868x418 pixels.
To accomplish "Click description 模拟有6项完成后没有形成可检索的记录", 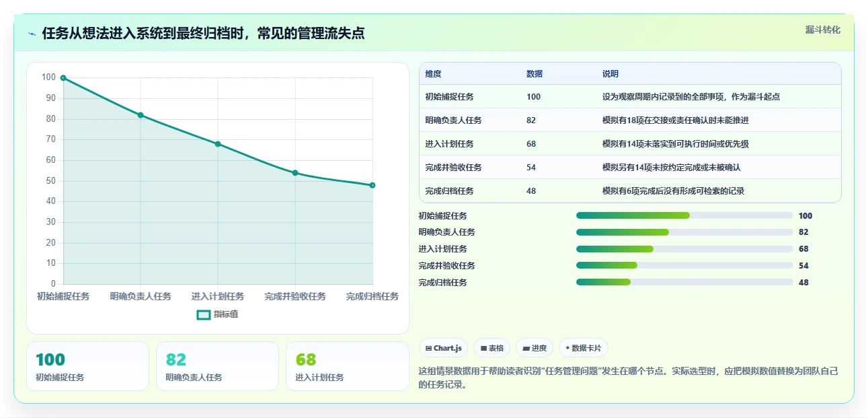I will tap(674, 191).
